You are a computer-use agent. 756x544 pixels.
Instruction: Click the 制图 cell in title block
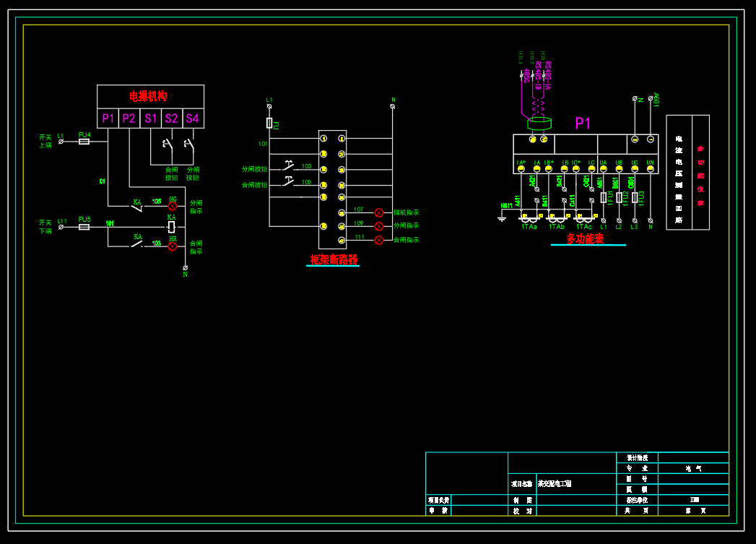522,501
